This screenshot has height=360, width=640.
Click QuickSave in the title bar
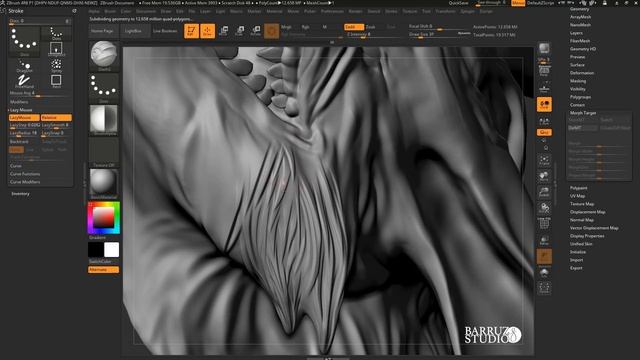458,3
